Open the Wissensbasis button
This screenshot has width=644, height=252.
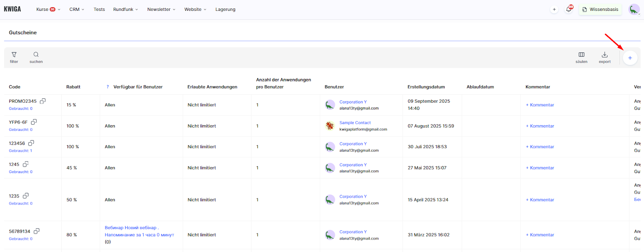pos(600,9)
